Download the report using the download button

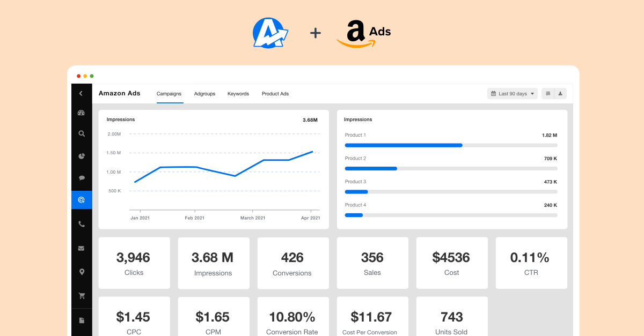tap(560, 93)
